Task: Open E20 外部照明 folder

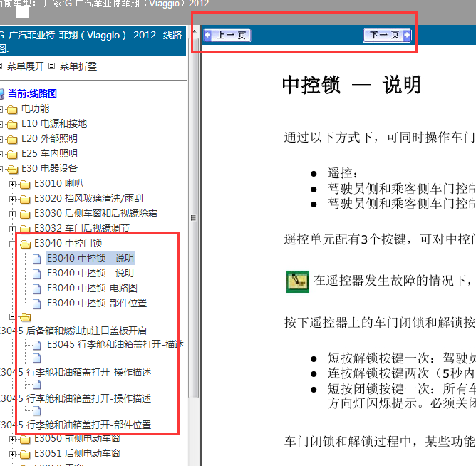Action: click(49, 138)
